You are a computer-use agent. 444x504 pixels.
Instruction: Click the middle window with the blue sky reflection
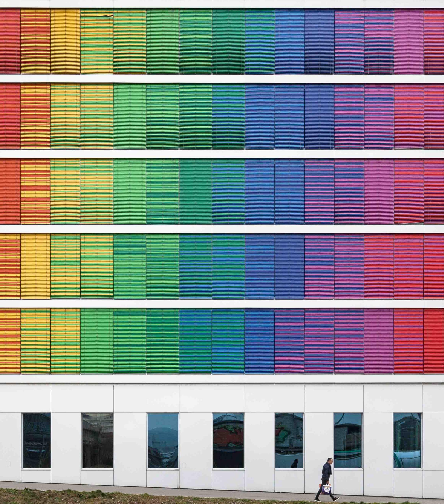(163, 440)
